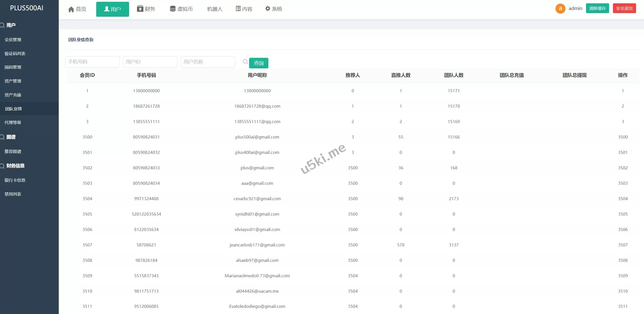The image size is (644, 314).
Task: Collapse the 用户 sidebar section header
Action: pos(11,25)
